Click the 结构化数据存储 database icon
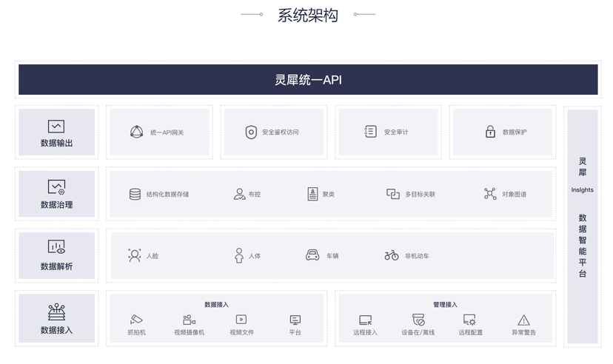The height and width of the screenshot is (364, 613). pos(135,194)
